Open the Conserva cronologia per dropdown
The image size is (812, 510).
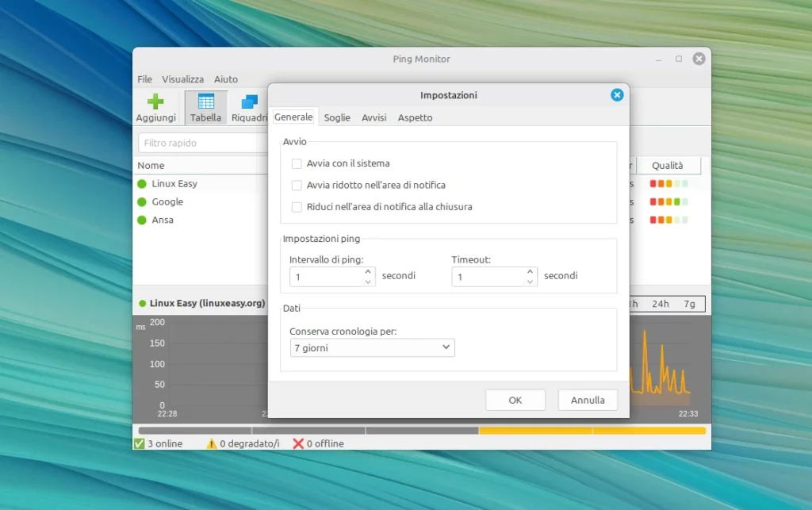point(371,347)
